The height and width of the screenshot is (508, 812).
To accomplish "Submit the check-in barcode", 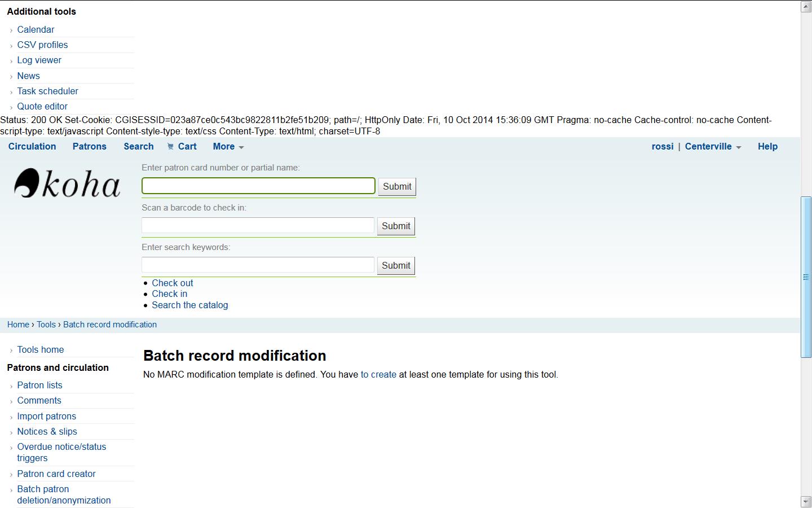I will click(x=396, y=226).
